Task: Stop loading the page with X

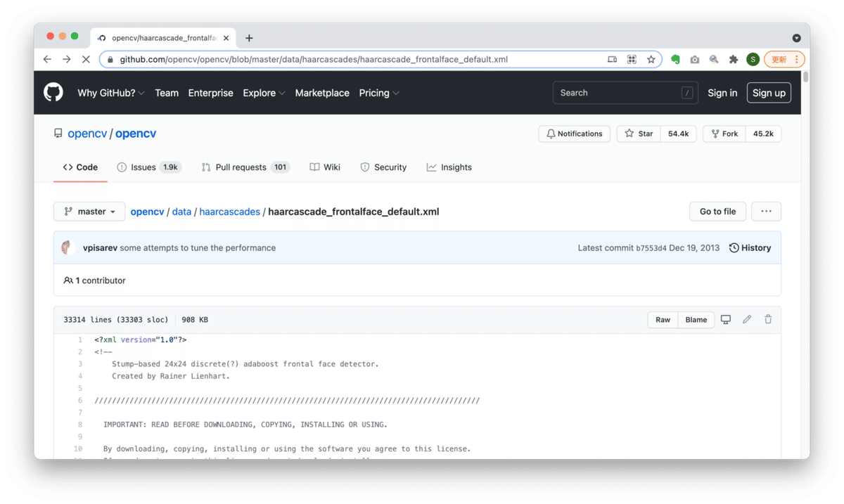Action: [86, 60]
